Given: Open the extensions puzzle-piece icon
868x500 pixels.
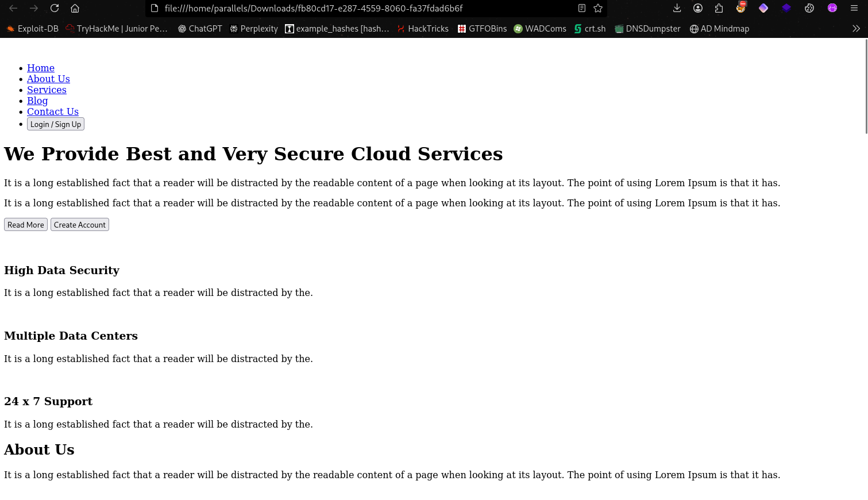Looking at the screenshot, I should click(719, 8).
